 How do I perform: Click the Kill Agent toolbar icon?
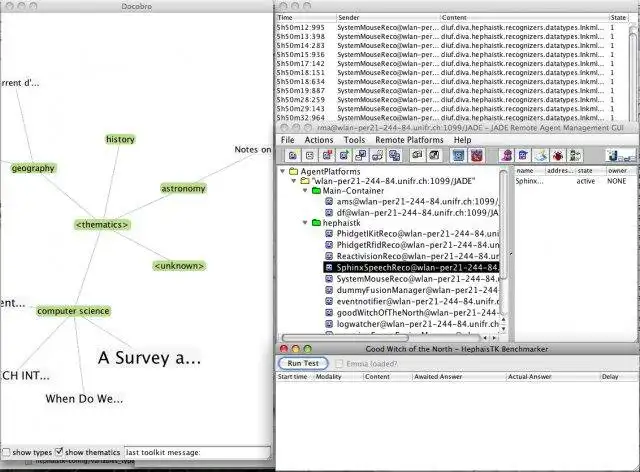pos(310,156)
